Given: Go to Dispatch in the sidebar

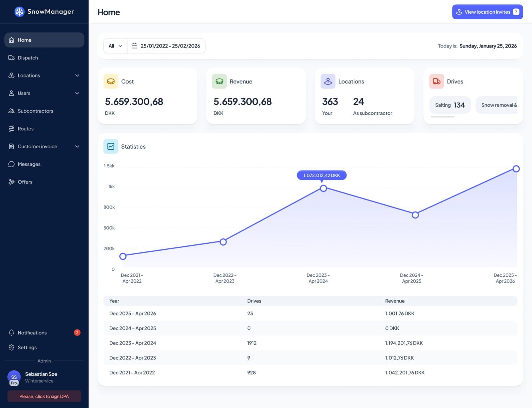Looking at the screenshot, I should pyautogui.click(x=44, y=58).
